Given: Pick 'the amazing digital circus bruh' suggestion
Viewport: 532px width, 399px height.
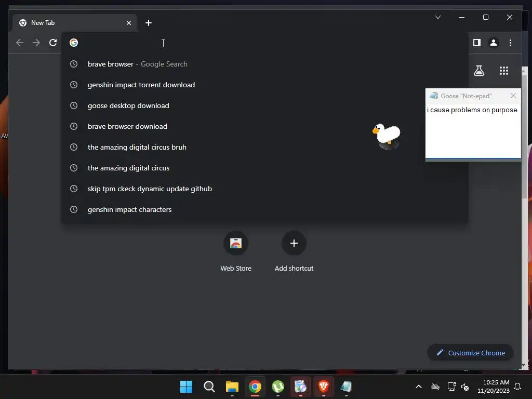Looking at the screenshot, I should coord(264,147).
